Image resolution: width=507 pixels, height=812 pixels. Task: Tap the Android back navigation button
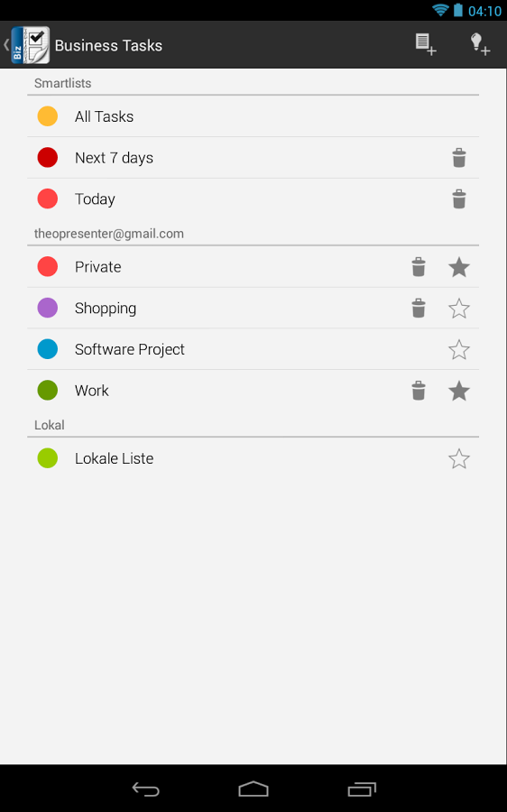tap(145, 789)
